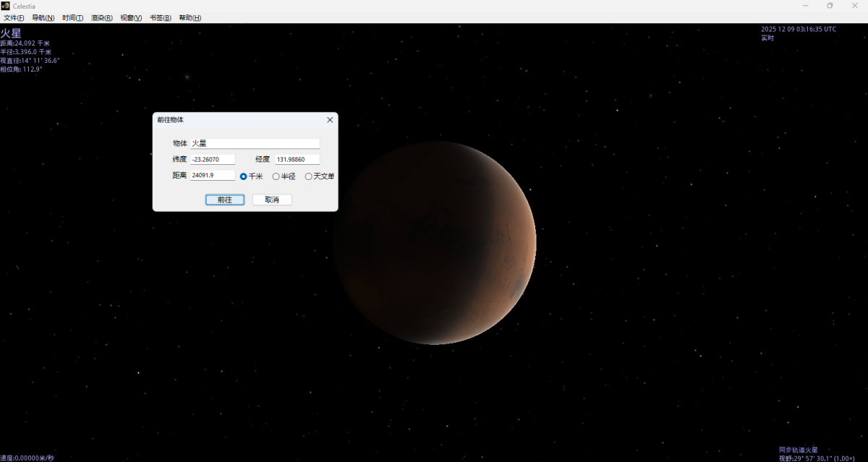The height and width of the screenshot is (462, 868).
Task: Open the 文件(F) menu
Action: (x=14, y=18)
